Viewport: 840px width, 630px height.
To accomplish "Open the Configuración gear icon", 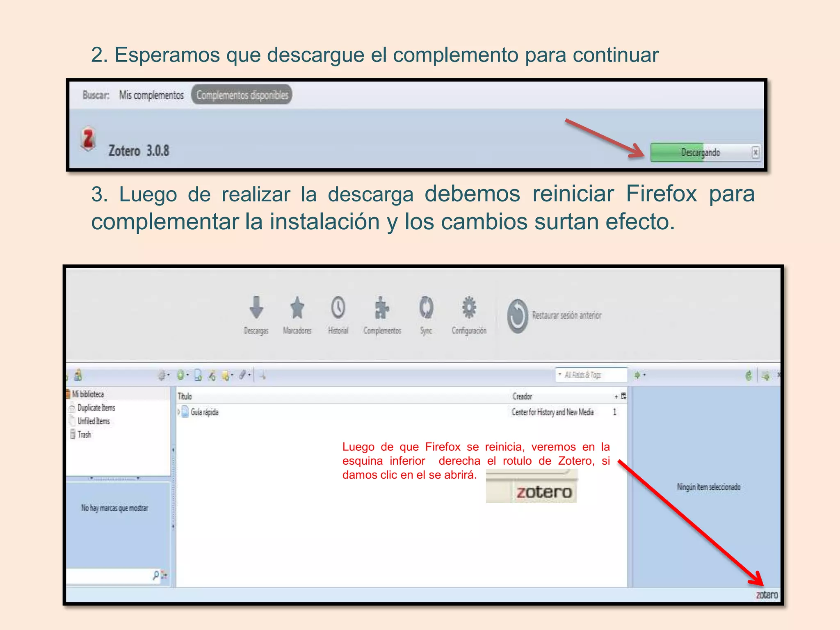I will pyautogui.click(x=469, y=308).
